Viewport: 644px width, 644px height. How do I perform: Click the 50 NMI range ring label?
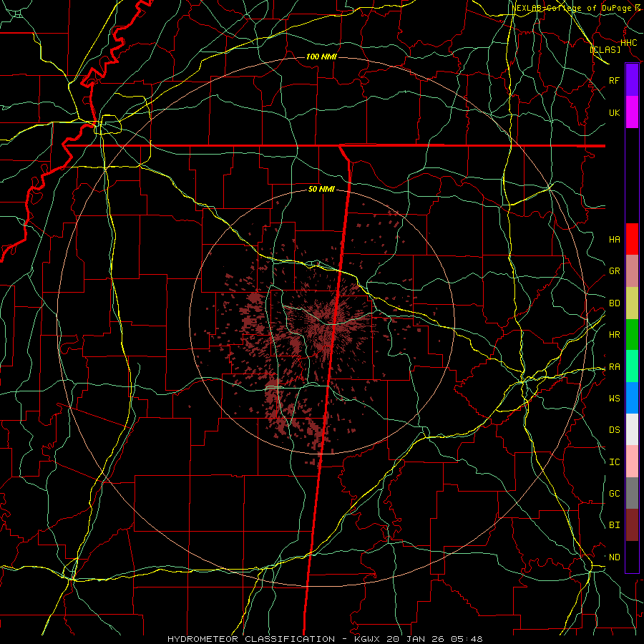coord(321,190)
